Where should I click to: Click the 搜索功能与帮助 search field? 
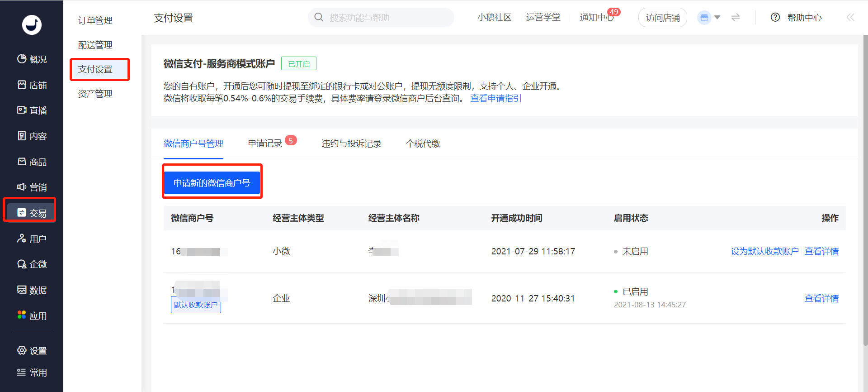[381, 17]
